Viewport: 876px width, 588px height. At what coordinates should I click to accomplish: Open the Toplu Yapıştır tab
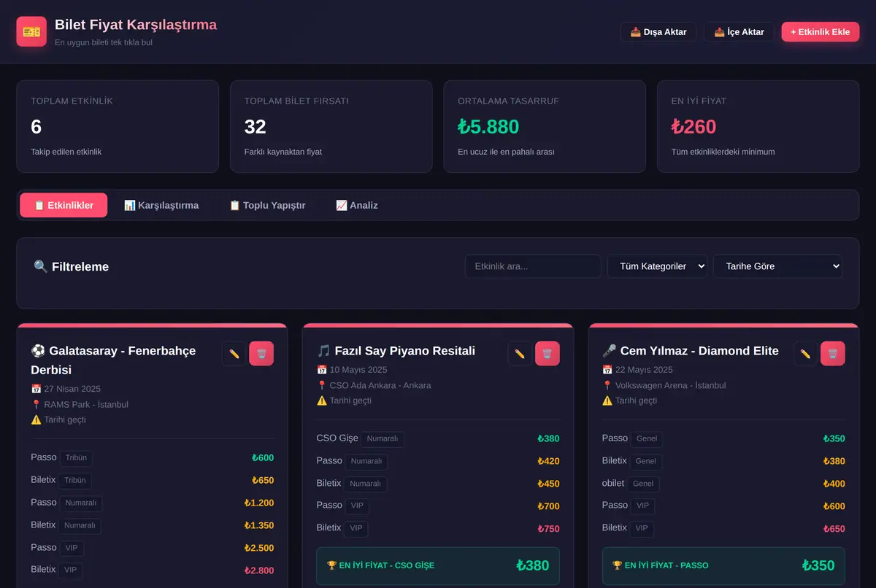[x=267, y=205]
